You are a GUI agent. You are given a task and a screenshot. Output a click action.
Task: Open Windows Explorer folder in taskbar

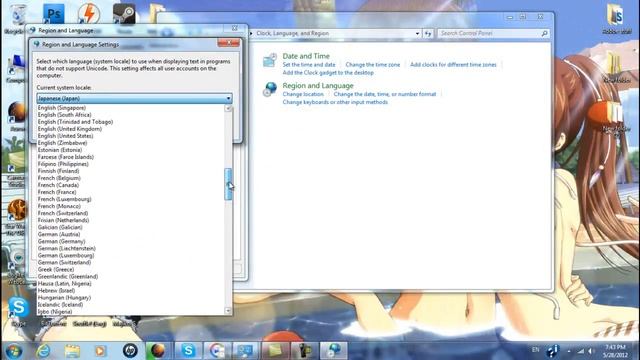72,351
